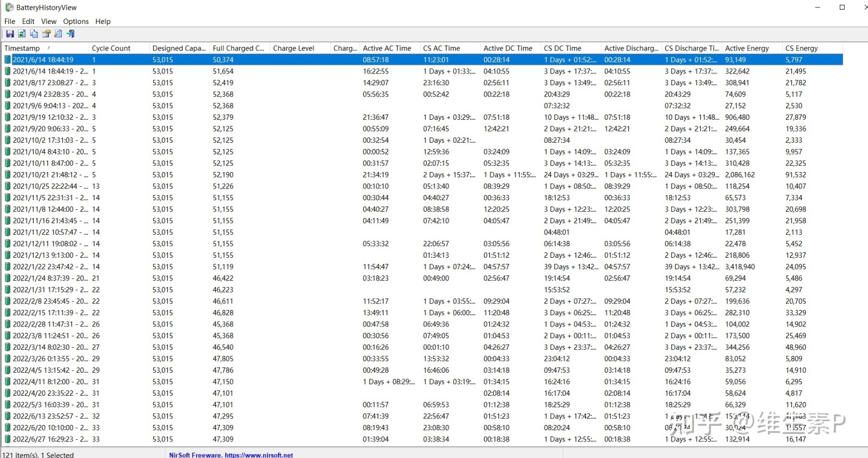
Task: Click battery icon of 2021/9/19 12:10:32 row
Action: 7,117
